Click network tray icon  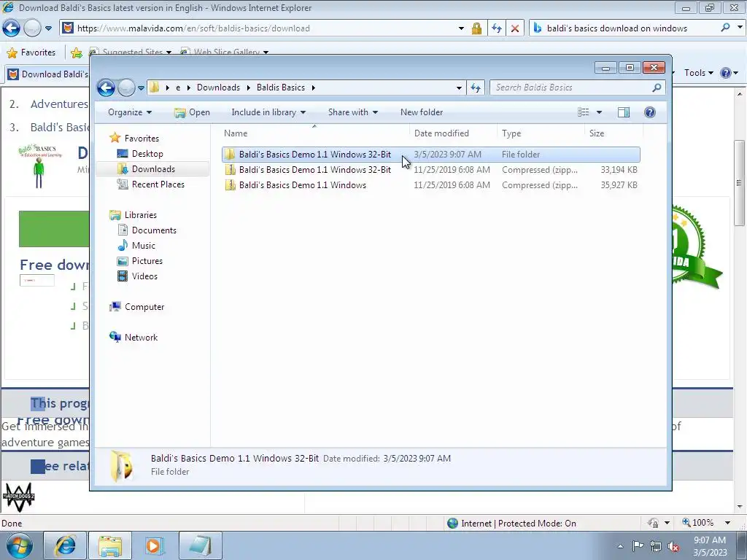pyautogui.click(x=656, y=546)
